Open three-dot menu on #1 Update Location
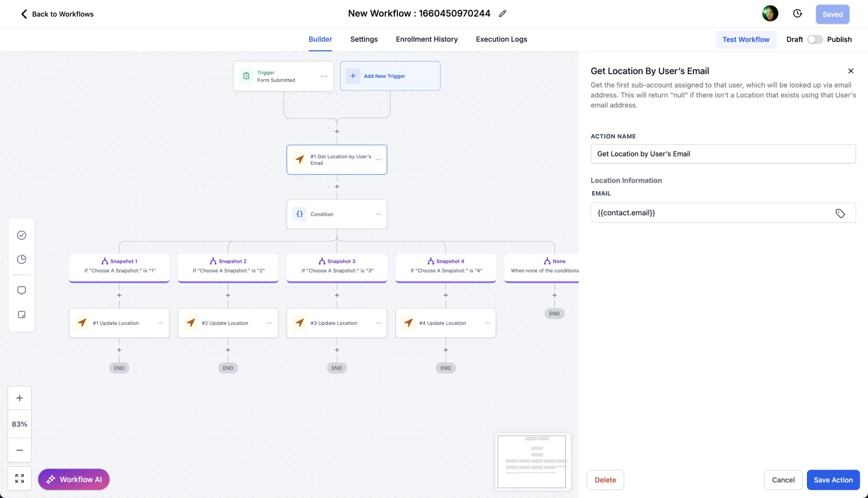868x498 pixels. (x=160, y=323)
